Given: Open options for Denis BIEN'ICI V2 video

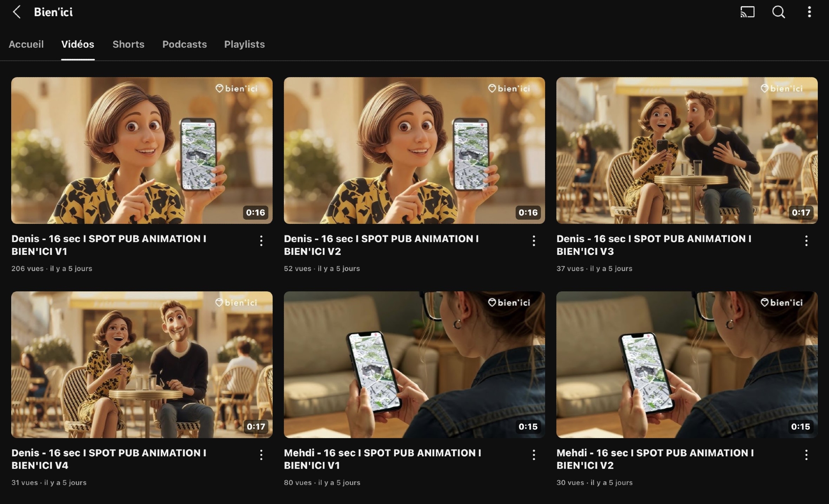Looking at the screenshot, I should 534,241.
